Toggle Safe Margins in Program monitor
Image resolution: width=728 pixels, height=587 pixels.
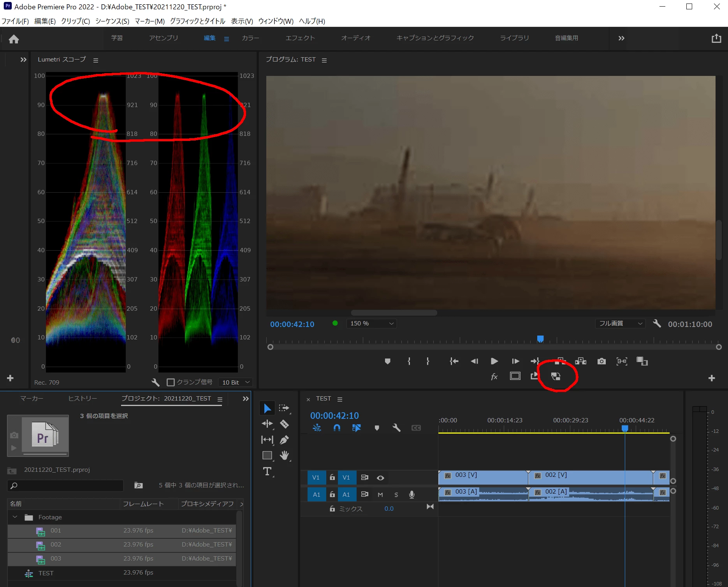pyautogui.click(x=515, y=376)
